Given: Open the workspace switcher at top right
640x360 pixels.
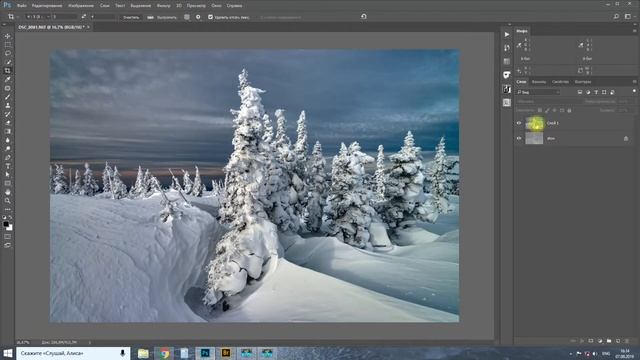Looking at the screenshot, I should click(x=629, y=17).
